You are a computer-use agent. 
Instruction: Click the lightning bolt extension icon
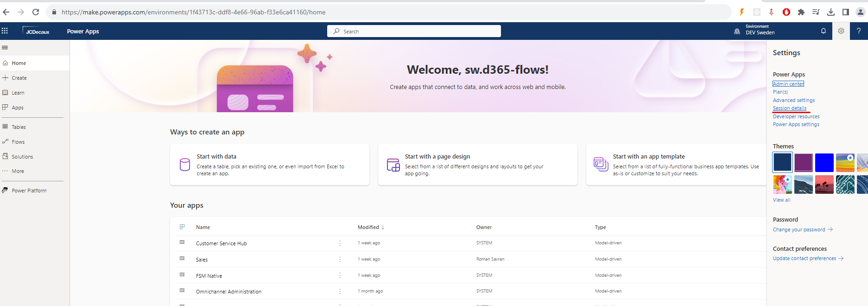tap(742, 12)
